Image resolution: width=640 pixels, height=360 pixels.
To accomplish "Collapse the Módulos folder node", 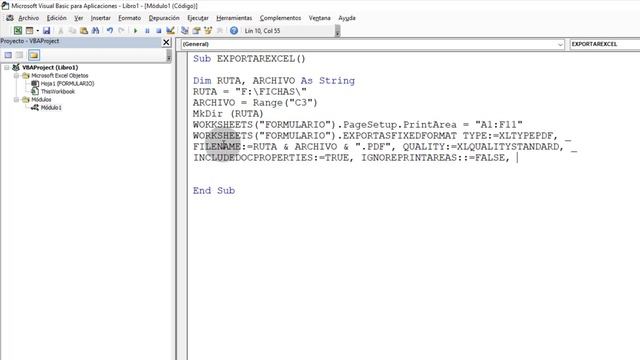I will point(16,100).
